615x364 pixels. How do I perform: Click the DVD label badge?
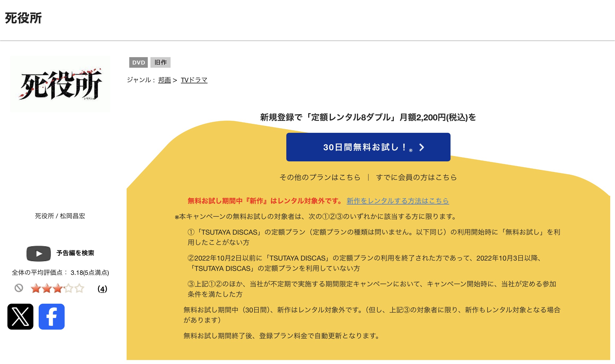point(139,62)
